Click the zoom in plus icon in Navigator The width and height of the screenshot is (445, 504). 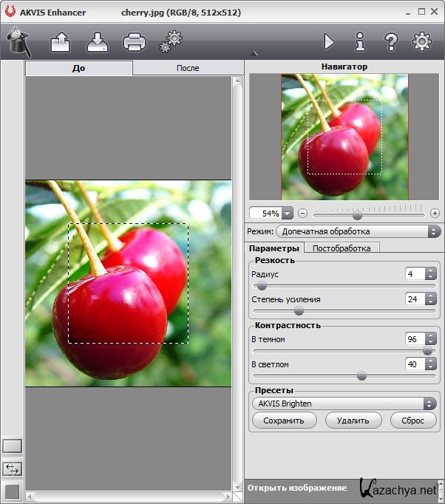coord(435,214)
